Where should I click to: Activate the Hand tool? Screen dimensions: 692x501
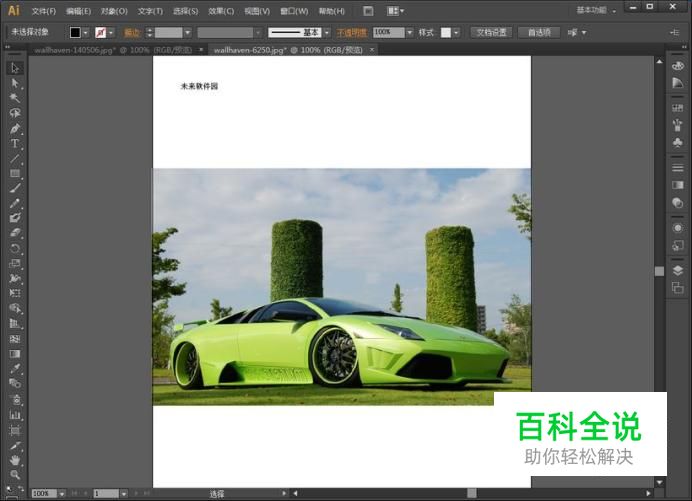click(15, 459)
